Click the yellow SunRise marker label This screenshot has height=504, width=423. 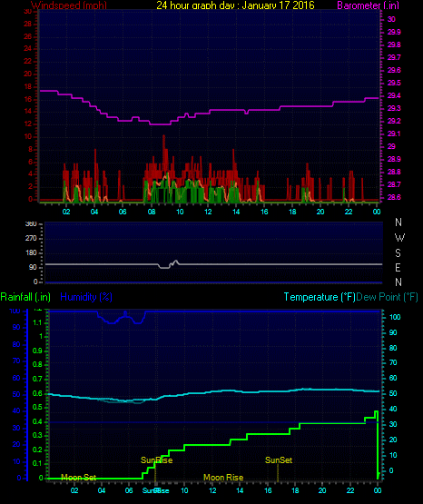157,460
